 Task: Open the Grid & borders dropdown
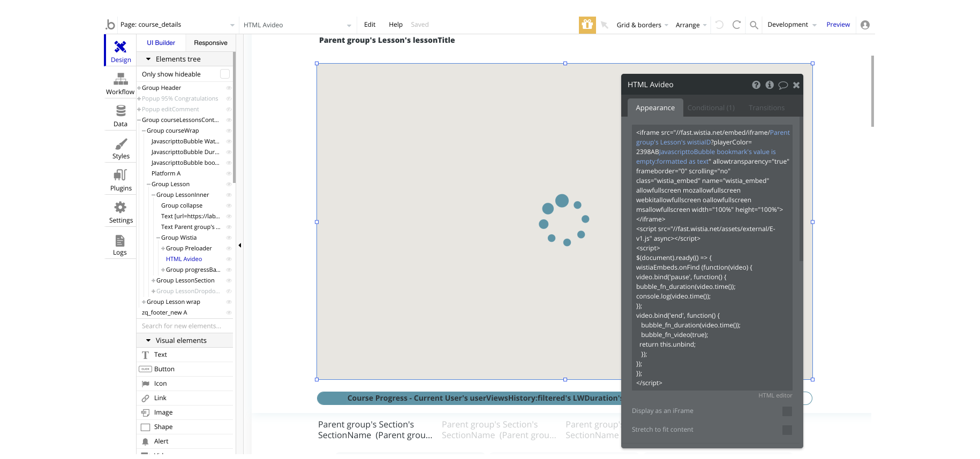pos(642,25)
